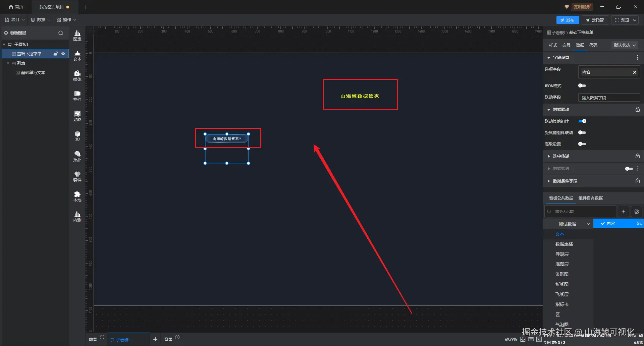644x346 pixels.
Task: Toggle the 高级设置 switch
Action: [x=582, y=144]
